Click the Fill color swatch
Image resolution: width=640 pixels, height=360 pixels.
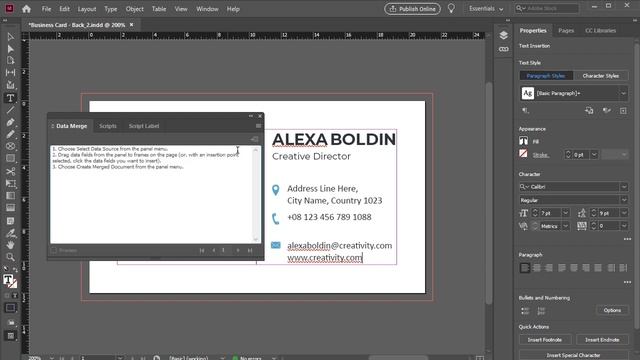point(524,141)
